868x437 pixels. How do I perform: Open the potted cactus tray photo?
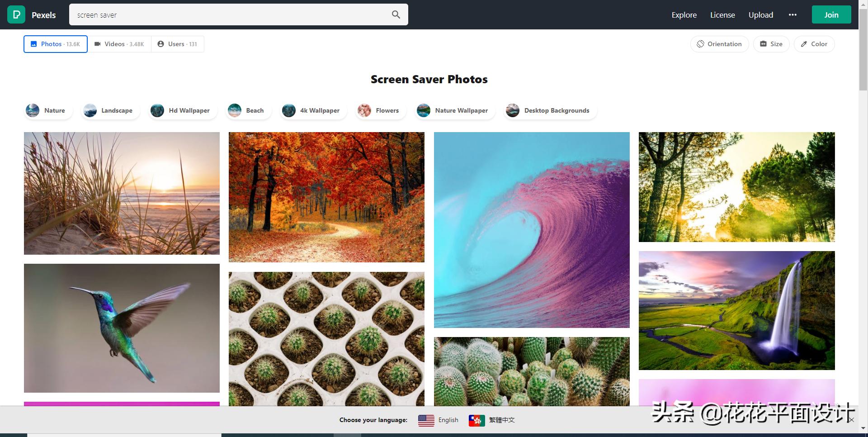[x=326, y=339]
